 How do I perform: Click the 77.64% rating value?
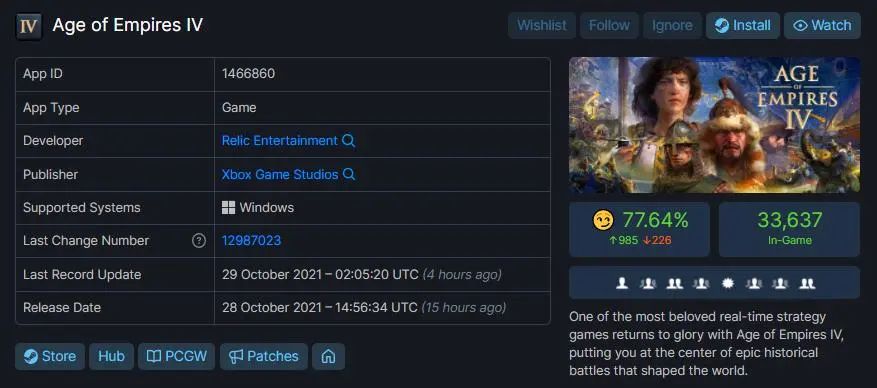click(x=655, y=221)
